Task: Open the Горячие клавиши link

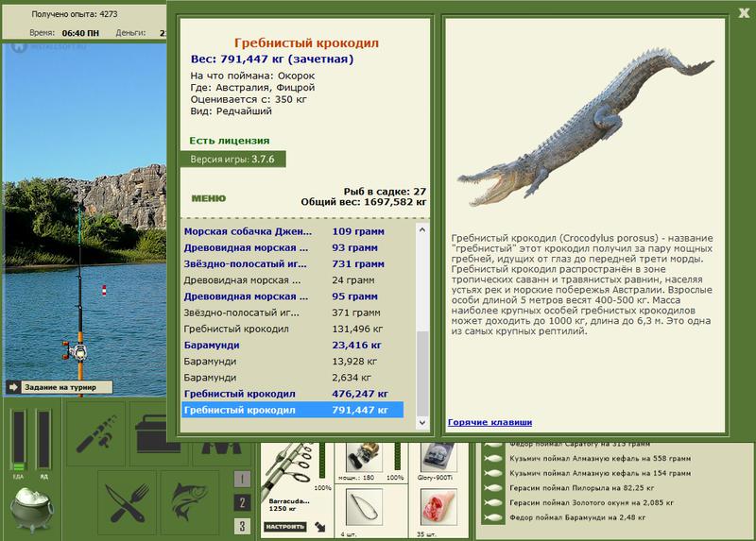Action: [x=490, y=422]
